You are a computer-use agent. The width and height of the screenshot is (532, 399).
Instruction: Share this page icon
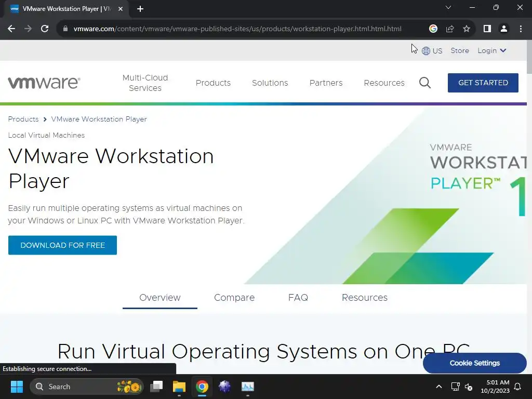tap(450, 29)
